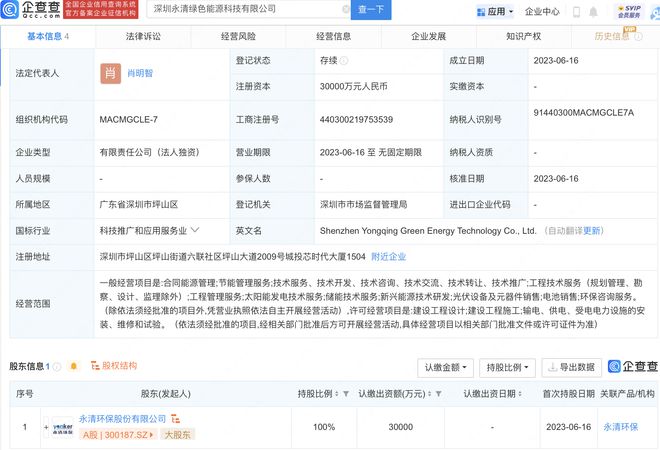Sort by 认缴出资日期 column arrows
This screenshot has height=450, width=660.
pos(520,394)
